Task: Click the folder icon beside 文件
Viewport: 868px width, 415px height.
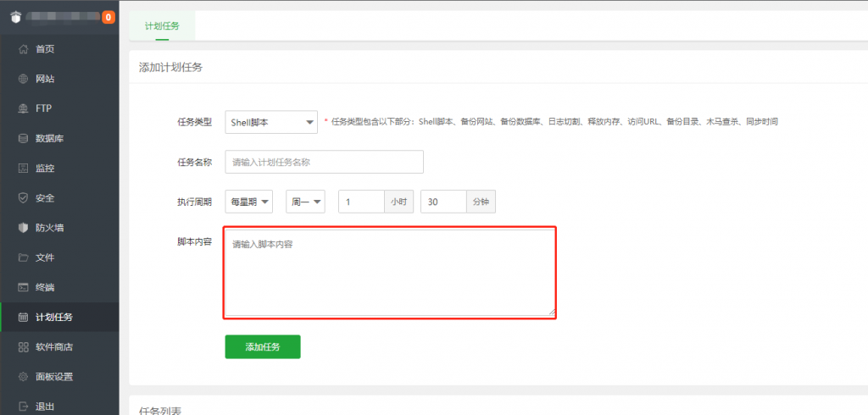Action: coord(23,257)
